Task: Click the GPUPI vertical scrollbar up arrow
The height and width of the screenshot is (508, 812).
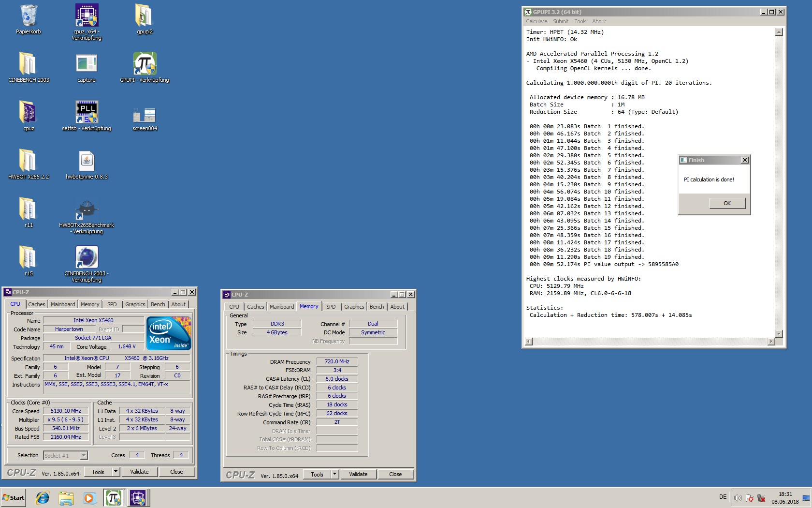Action: pos(779,32)
